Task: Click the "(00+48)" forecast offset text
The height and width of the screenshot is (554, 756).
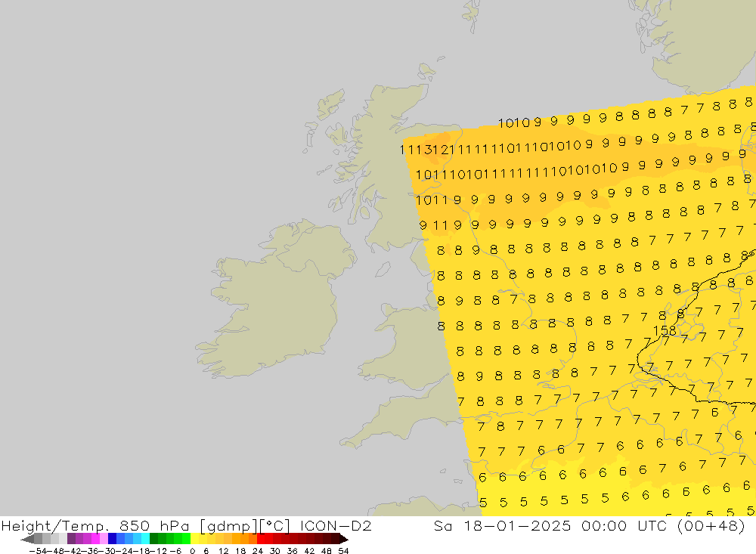Action: point(711,525)
